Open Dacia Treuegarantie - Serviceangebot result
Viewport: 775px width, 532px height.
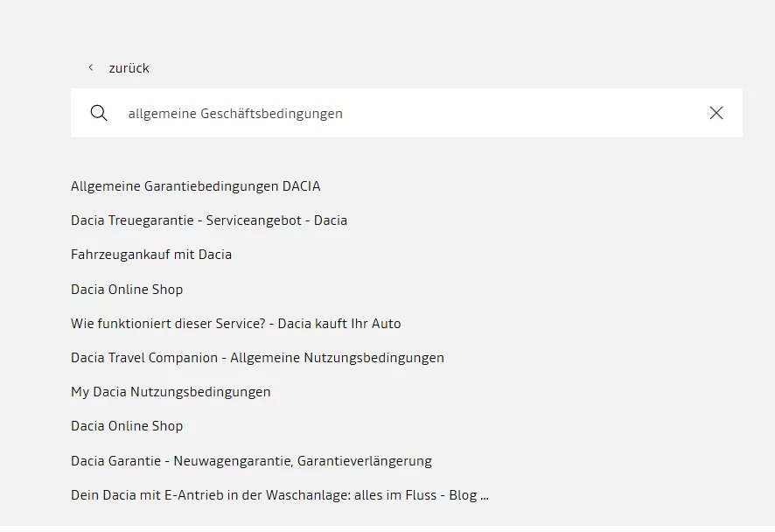tap(209, 220)
